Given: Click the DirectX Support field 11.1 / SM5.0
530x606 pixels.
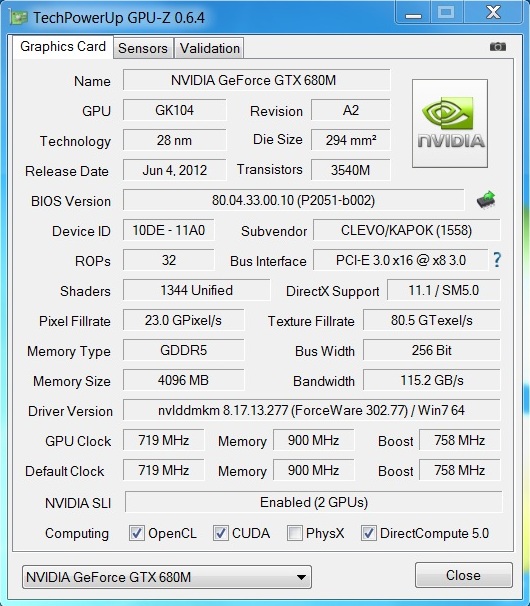Looking at the screenshot, I should click(443, 290).
